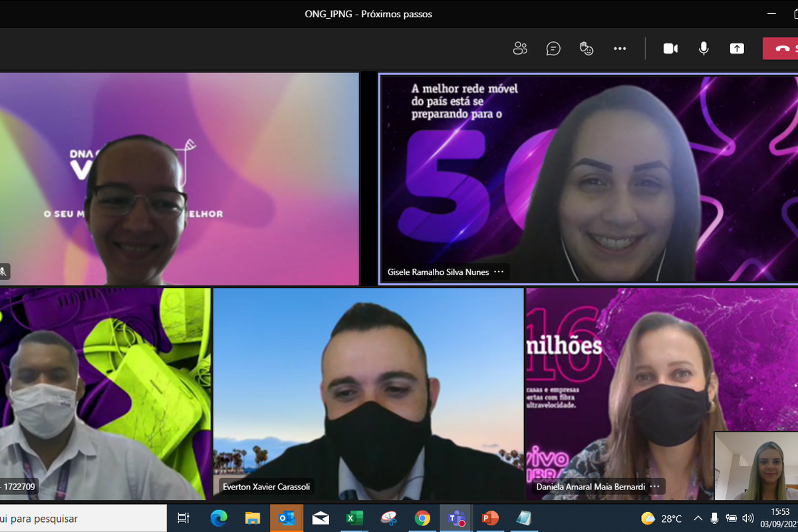Open the raise hand reactions menu
The image size is (798, 532).
pos(586,49)
